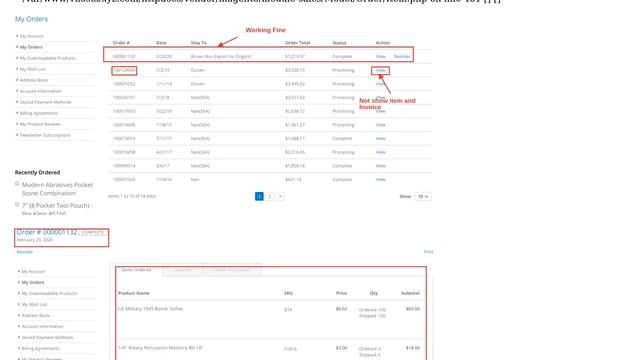The image size is (640, 360).
Task: Reorder order 000001132 from the table row
Action: (402, 56)
